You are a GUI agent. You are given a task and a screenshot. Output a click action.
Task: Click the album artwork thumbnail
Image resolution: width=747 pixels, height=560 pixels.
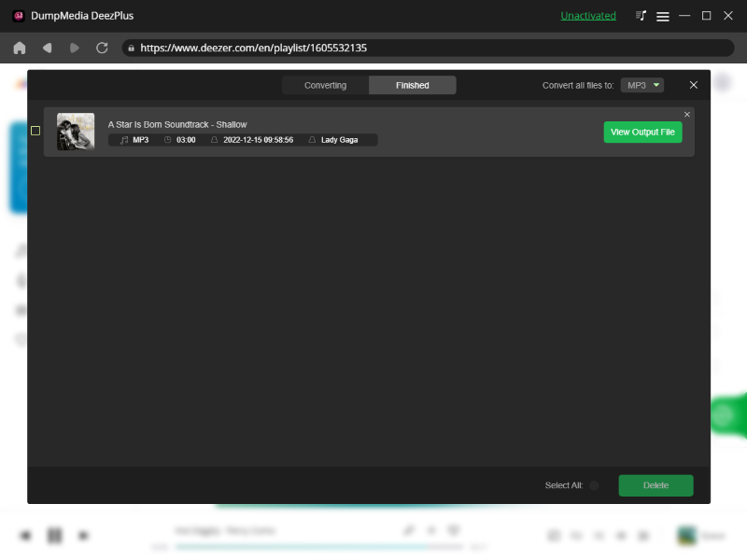coord(75,131)
